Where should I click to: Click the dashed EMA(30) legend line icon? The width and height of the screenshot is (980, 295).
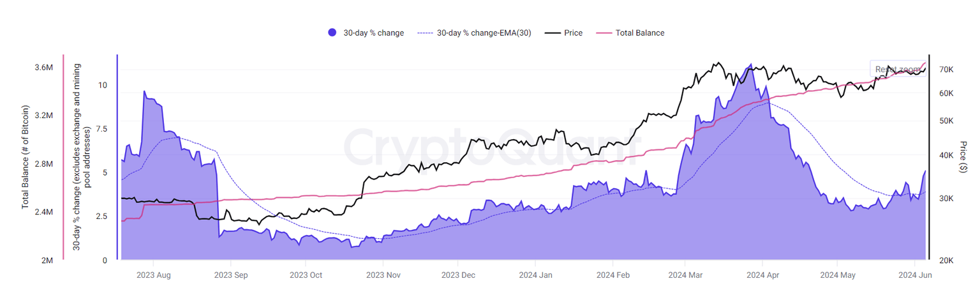pyautogui.click(x=425, y=33)
